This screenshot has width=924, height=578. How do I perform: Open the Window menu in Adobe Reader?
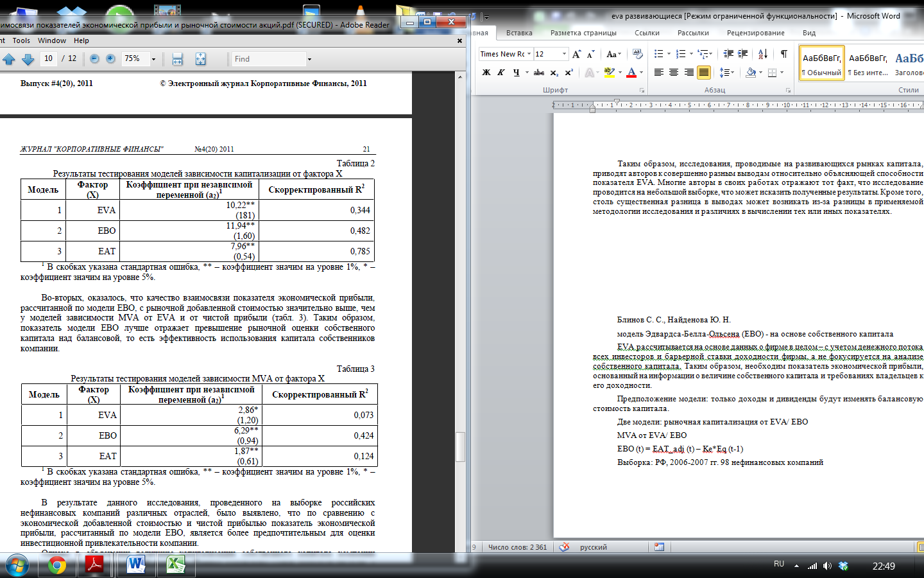52,40
